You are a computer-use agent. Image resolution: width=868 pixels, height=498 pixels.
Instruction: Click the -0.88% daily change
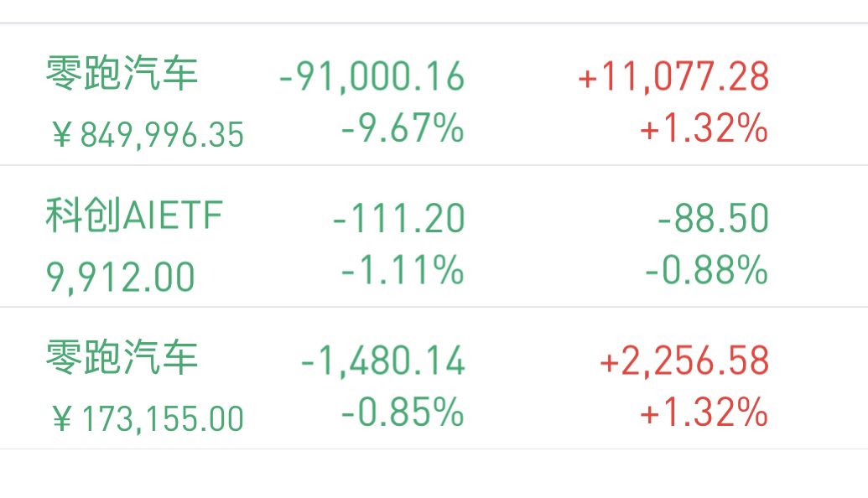point(707,270)
